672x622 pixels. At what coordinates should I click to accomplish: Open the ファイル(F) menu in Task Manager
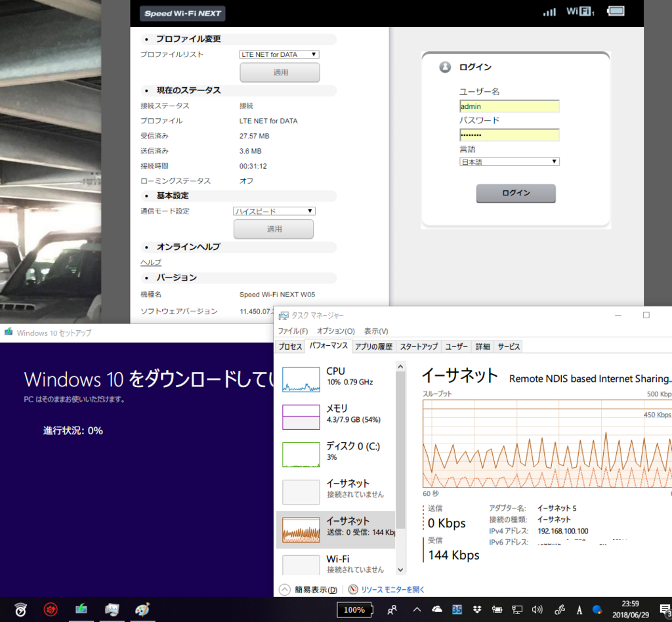pos(293,331)
